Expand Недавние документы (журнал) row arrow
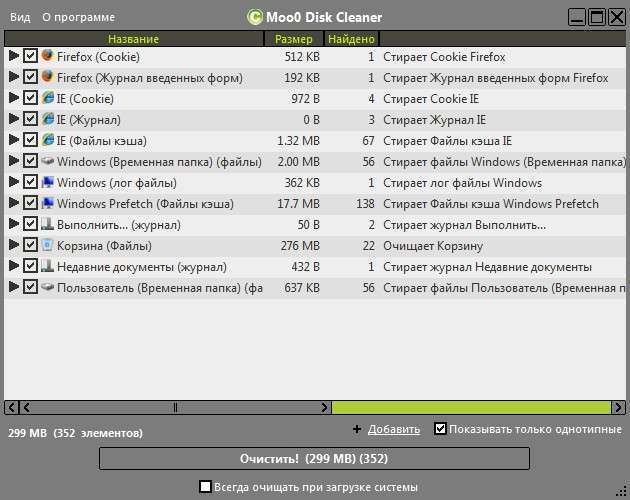630x500 pixels. (14, 266)
